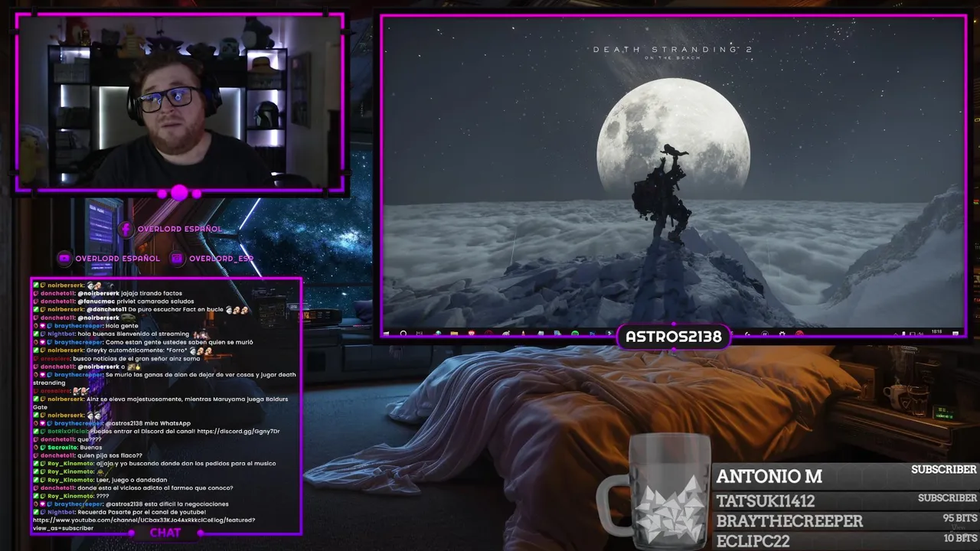
Task: Click the ASTROS2138 name badge
Action: coord(673,337)
